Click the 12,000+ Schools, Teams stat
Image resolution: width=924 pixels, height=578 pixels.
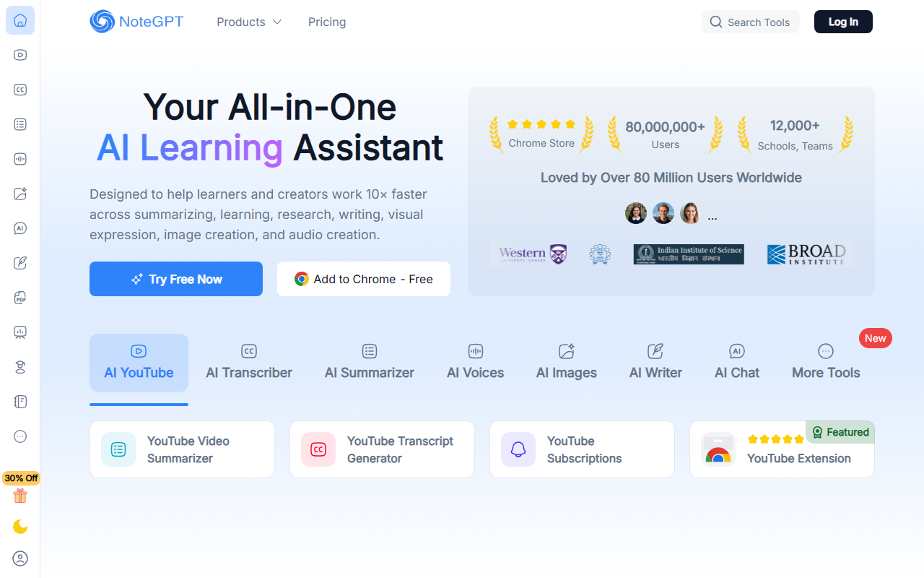click(795, 134)
